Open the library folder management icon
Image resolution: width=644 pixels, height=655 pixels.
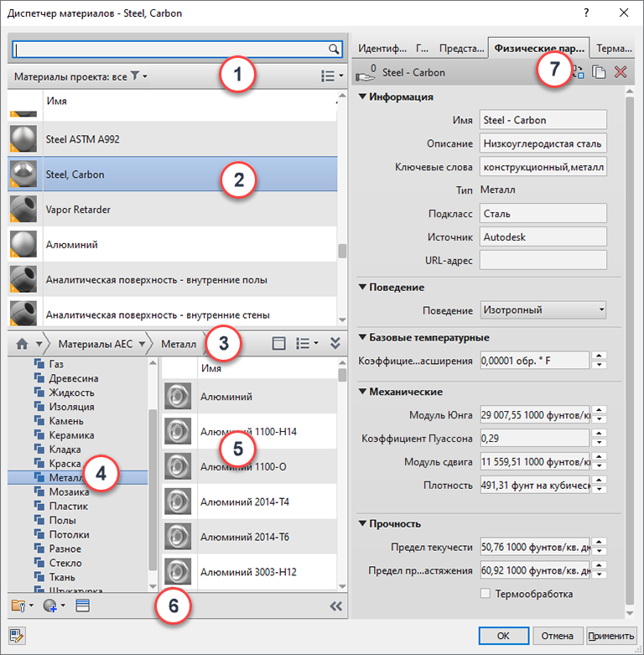[18, 606]
